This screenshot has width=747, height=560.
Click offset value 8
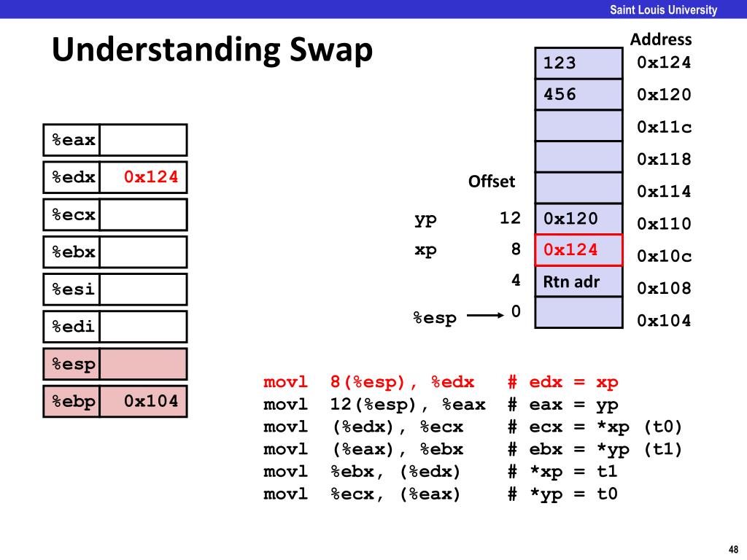click(516, 249)
